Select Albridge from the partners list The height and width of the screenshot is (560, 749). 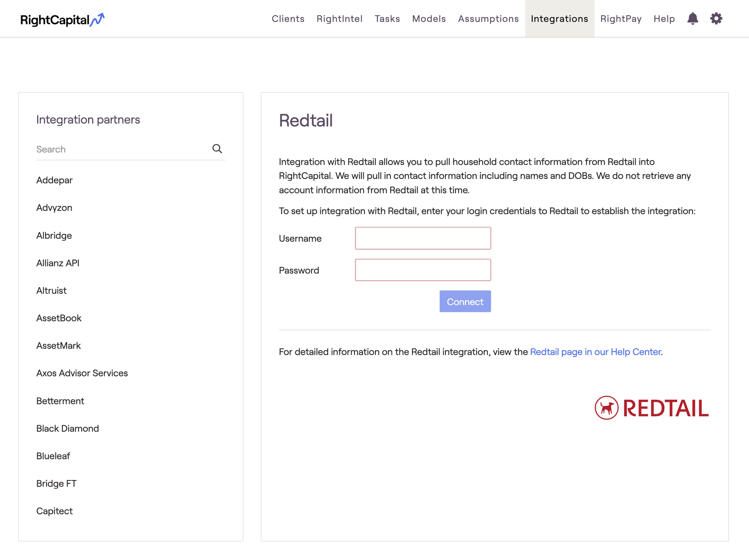[x=54, y=236]
